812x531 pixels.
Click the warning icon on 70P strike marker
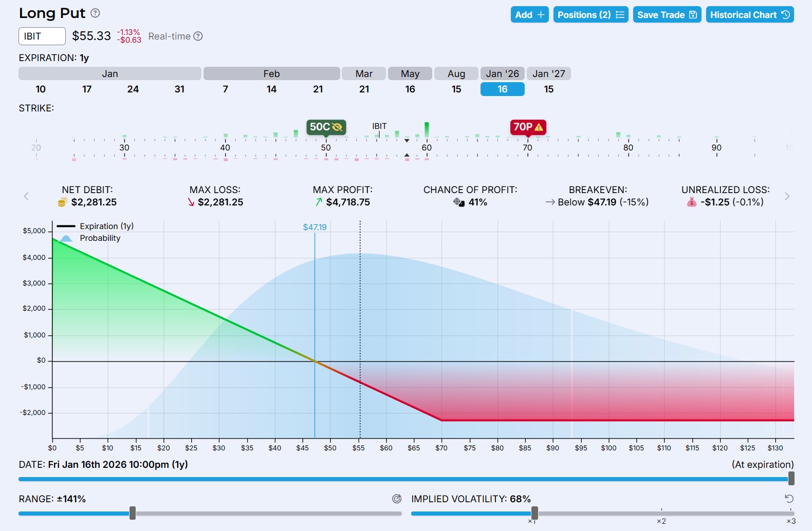(x=539, y=127)
